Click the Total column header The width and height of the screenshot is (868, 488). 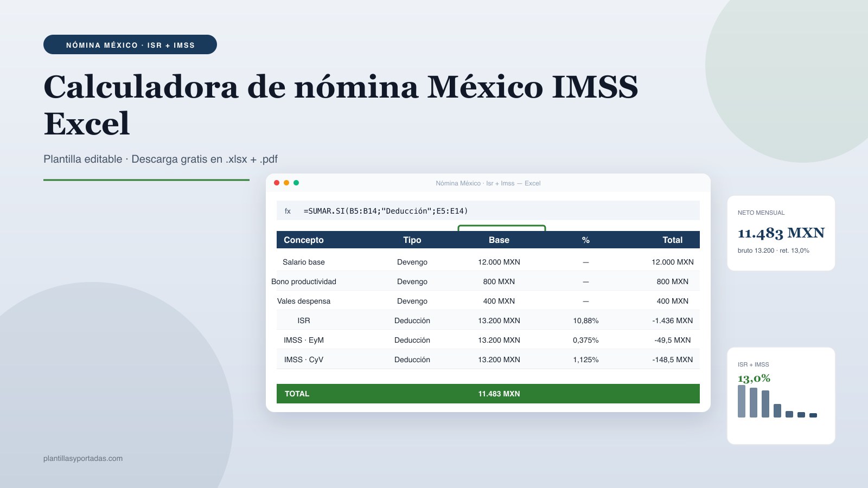coord(673,240)
